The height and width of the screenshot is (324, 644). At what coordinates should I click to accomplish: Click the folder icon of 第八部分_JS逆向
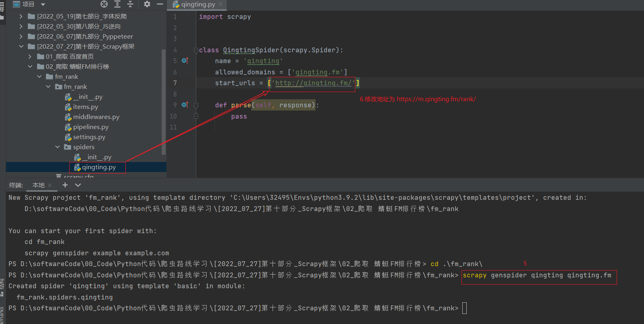pos(31,27)
